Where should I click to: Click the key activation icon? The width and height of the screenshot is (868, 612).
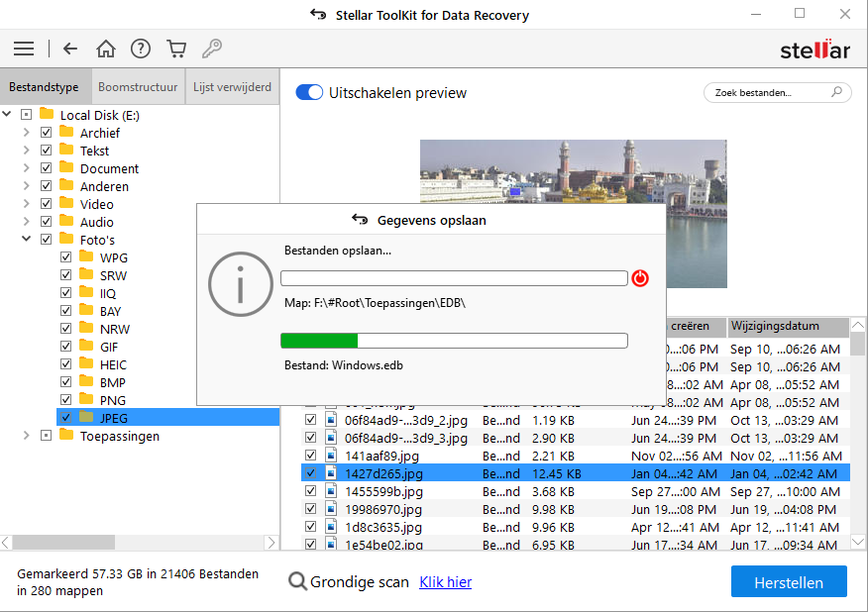pos(211,49)
